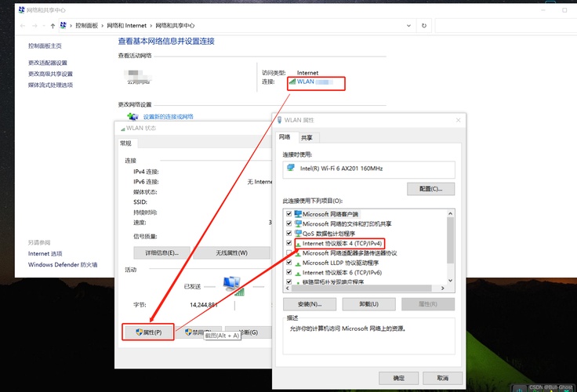Click the File and Printer Sharing item icon

tap(298, 223)
